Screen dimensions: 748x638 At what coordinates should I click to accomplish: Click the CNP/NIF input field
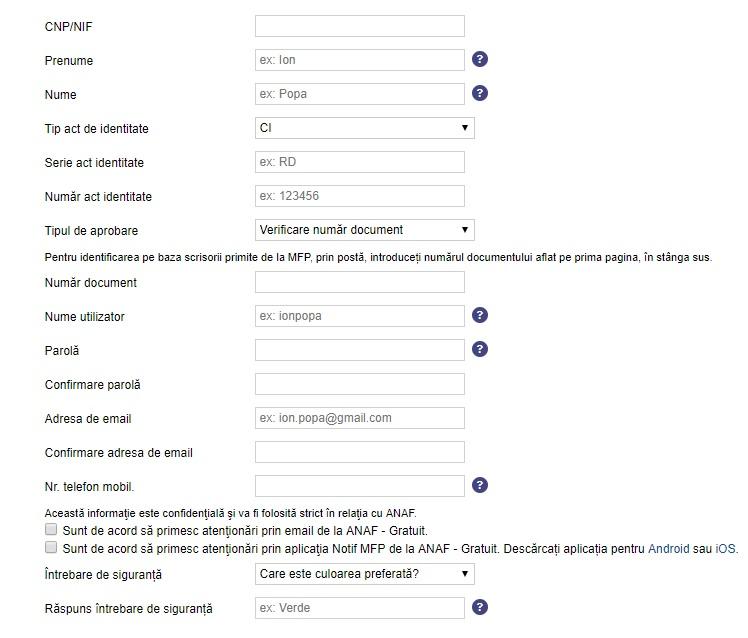pos(360,26)
